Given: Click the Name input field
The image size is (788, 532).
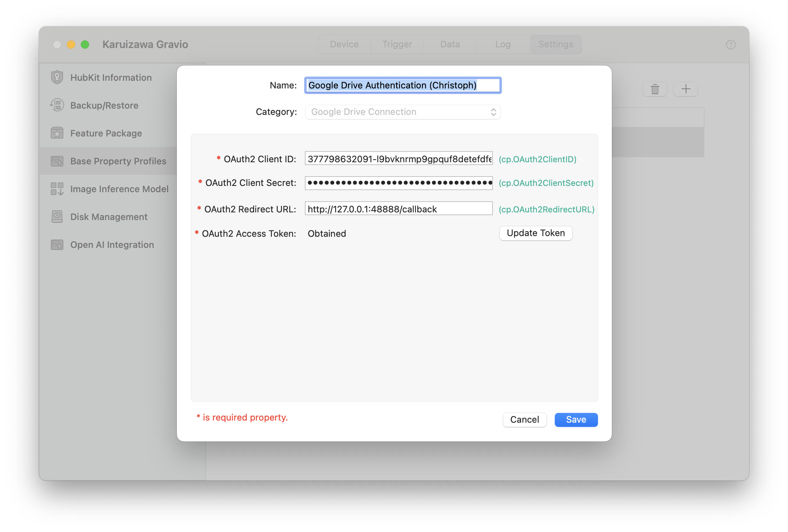Looking at the screenshot, I should 403,86.
